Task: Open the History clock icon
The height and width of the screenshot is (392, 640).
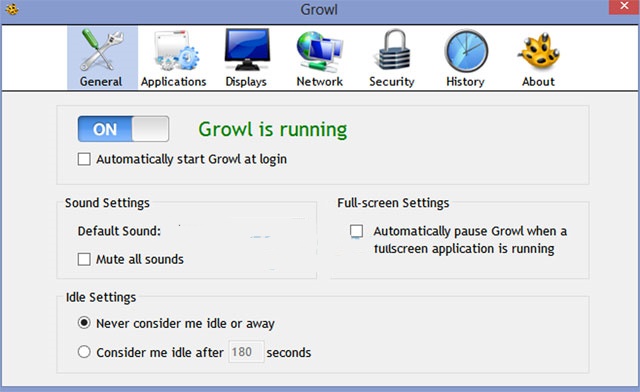Action: pos(466,58)
